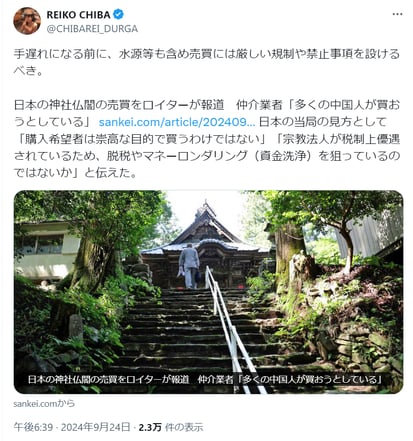Open the shrine stairway link card image
The width and height of the screenshot is (413, 441).
(x=208, y=292)
